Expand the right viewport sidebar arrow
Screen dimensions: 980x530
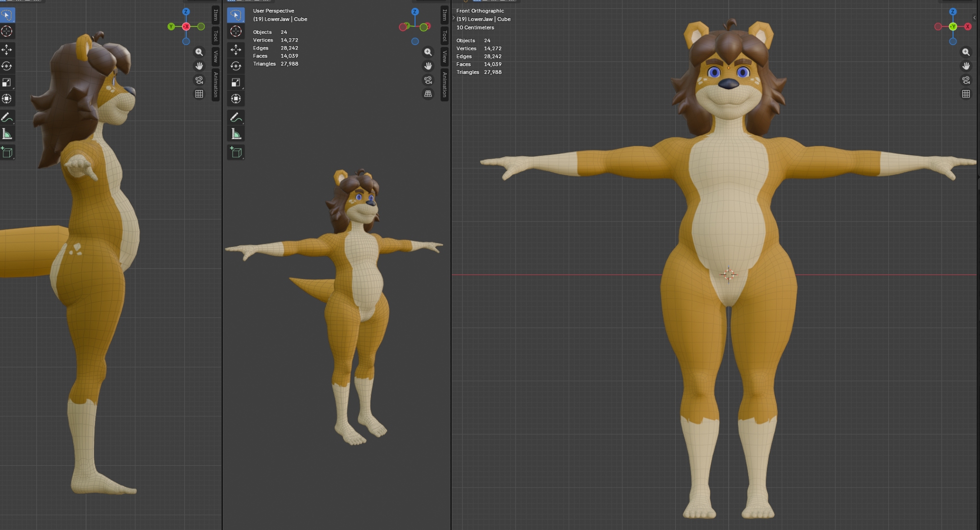pos(974,18)
